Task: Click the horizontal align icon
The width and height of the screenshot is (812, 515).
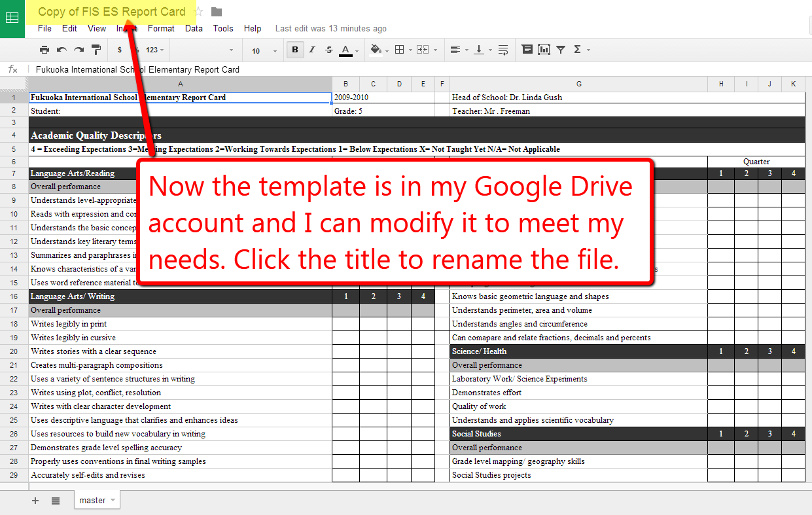Action: [x=455, y=50]
